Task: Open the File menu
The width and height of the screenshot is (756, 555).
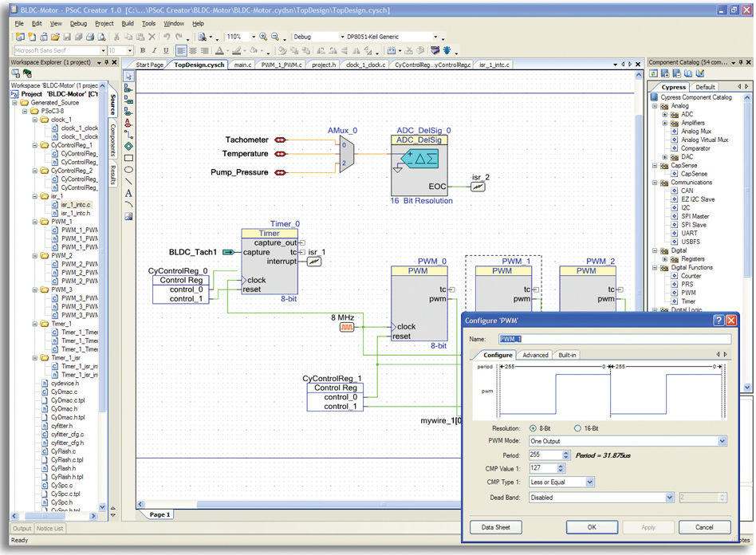Action: [19, 23]
